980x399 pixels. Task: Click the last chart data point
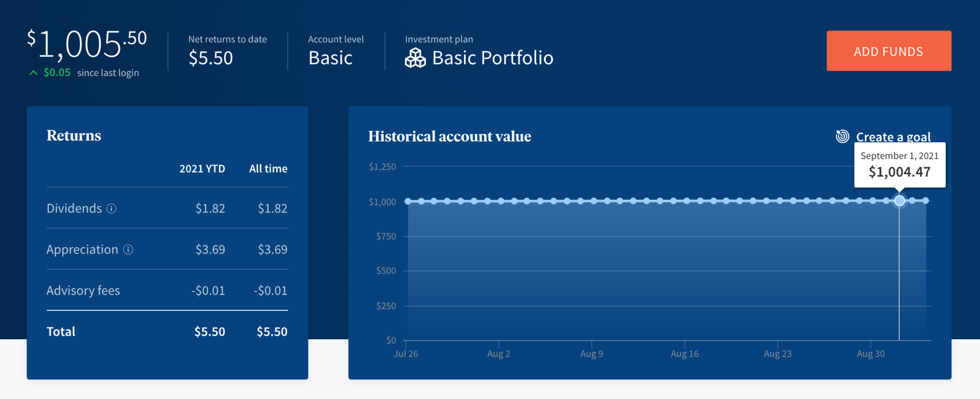click(926, 200)
